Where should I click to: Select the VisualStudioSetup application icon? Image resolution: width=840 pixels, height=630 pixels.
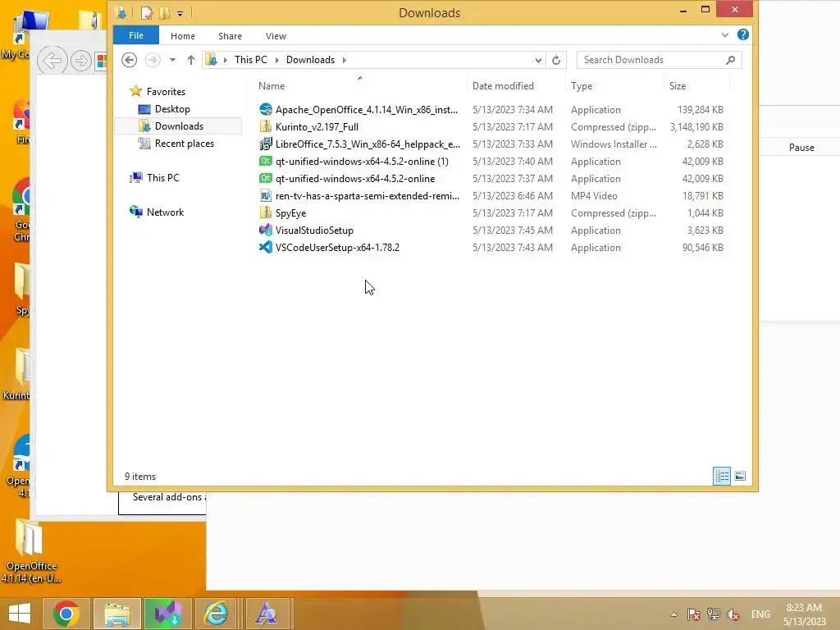[x=265, y=231]
